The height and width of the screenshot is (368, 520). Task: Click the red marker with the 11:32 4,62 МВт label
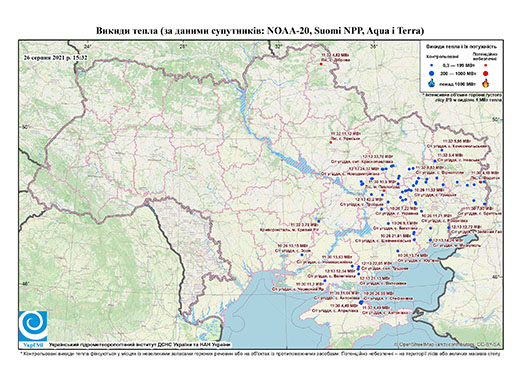tap(321, 64)
